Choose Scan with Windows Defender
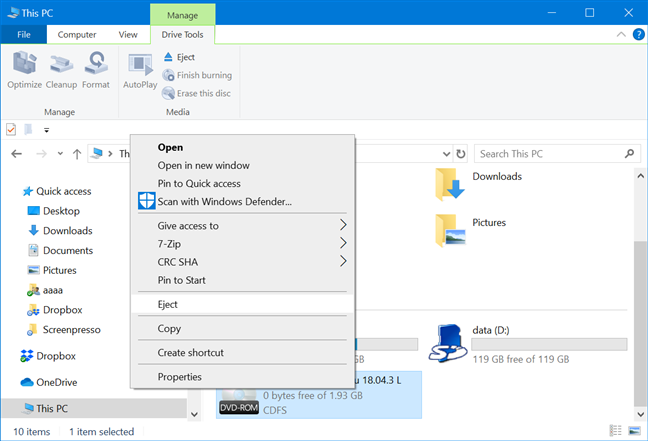Viewport: 648px width, 441px height. click(x=243, y=202)
